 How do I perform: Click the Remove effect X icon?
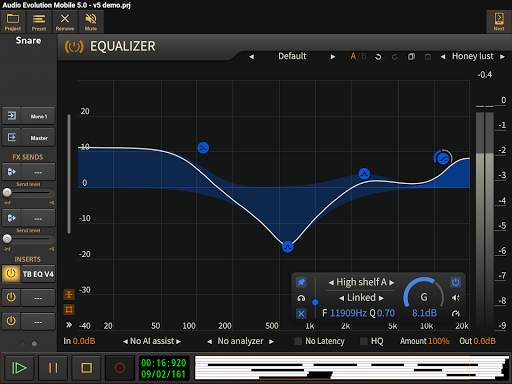(65, 21)
